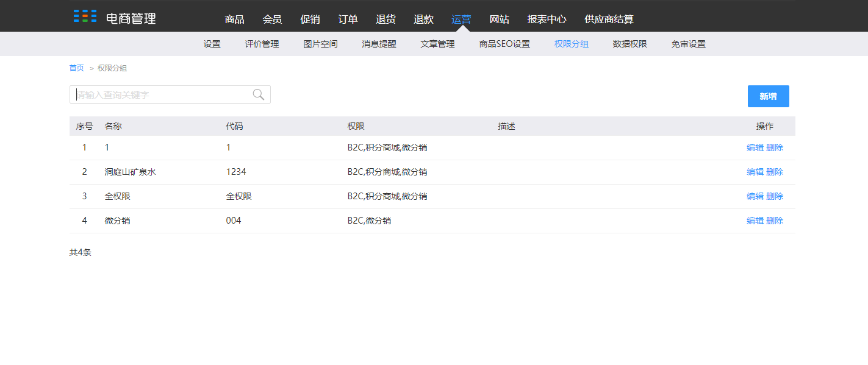Click 删除 for 全权限 row
The width and height of the screenshot is (868, 365).
pyautogui.click(x=775, y=196)
